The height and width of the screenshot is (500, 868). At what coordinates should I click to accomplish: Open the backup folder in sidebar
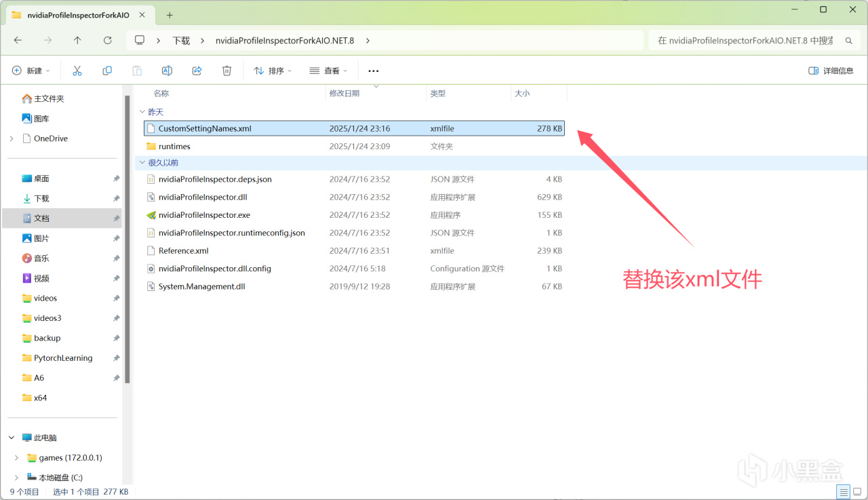pos(47,338)
